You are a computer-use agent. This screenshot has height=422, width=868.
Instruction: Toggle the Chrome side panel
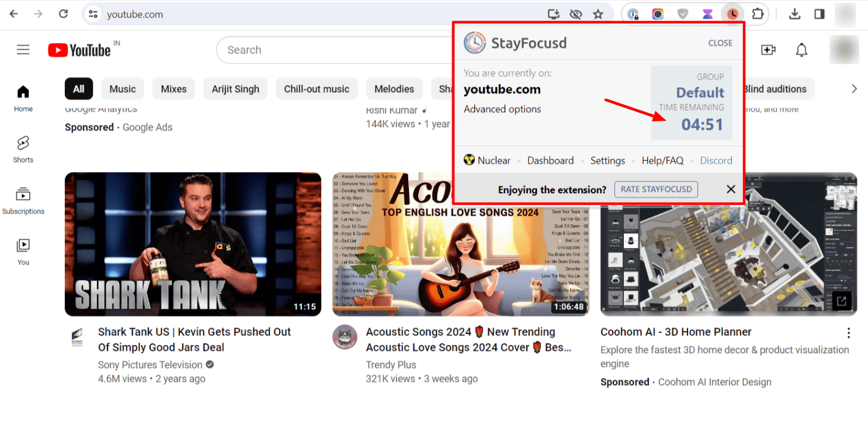pyautogui.click(x=820, y=14)
